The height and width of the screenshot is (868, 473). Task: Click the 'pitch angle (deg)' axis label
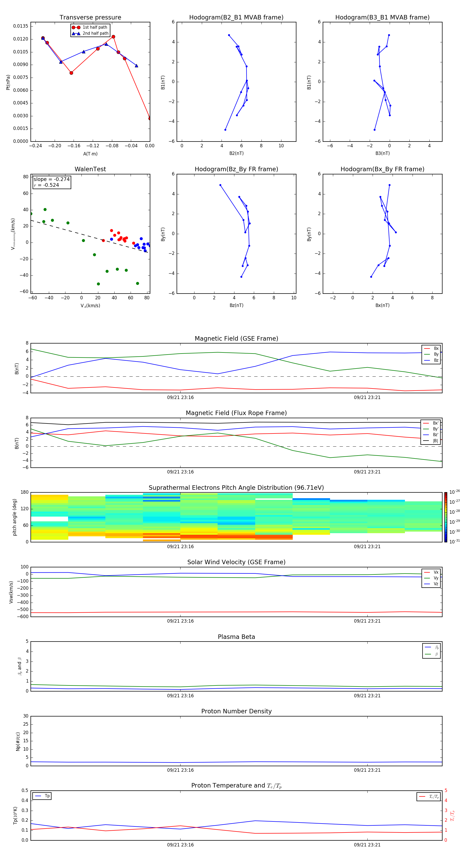point(14,517)
